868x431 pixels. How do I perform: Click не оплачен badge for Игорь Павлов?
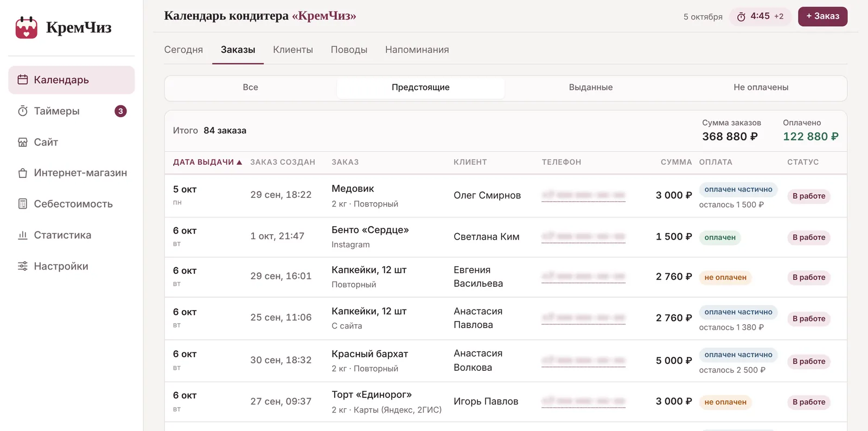(725, 402)
